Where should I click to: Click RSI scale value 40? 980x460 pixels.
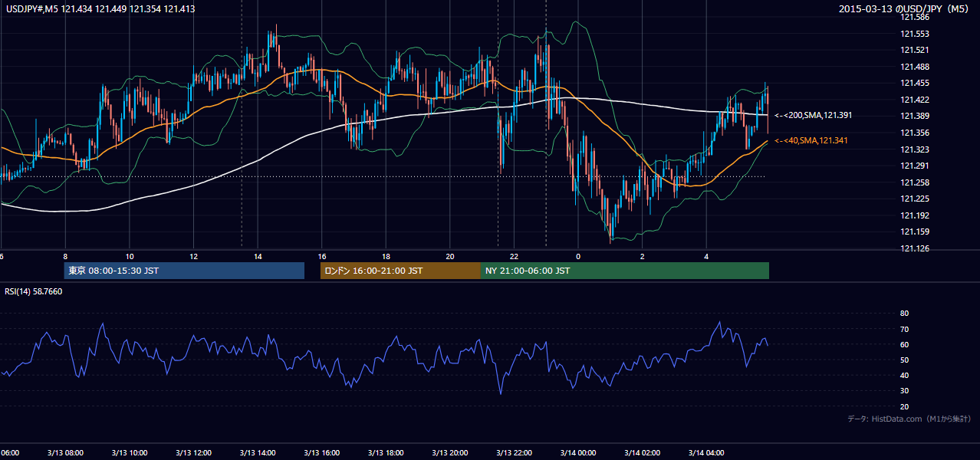tap(904, 375)
